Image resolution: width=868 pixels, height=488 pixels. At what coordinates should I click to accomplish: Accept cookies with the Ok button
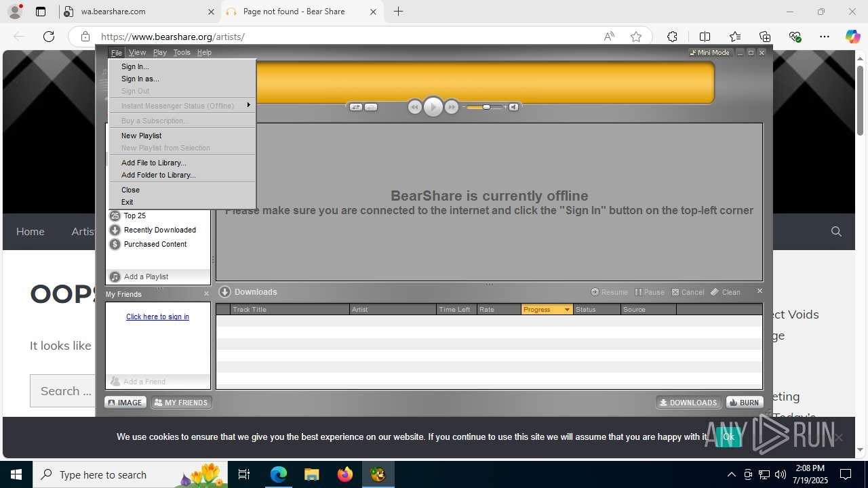tap(728, 436)
